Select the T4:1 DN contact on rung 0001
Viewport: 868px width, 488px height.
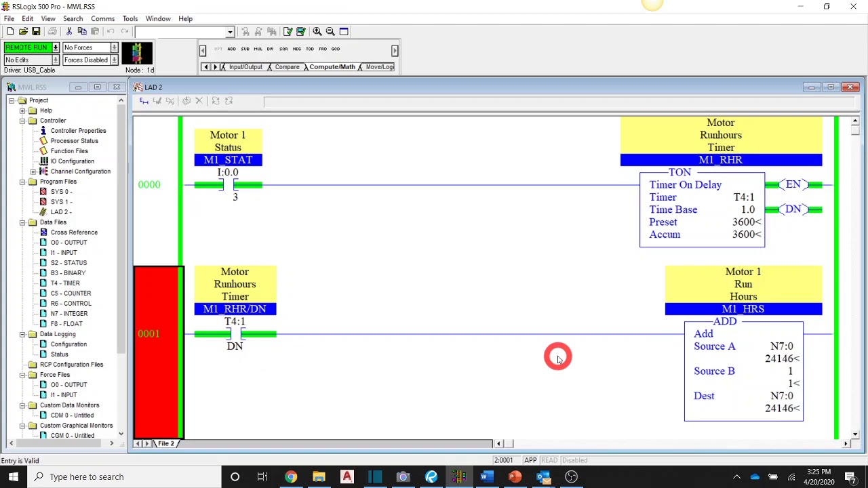(x=235, y=334)
